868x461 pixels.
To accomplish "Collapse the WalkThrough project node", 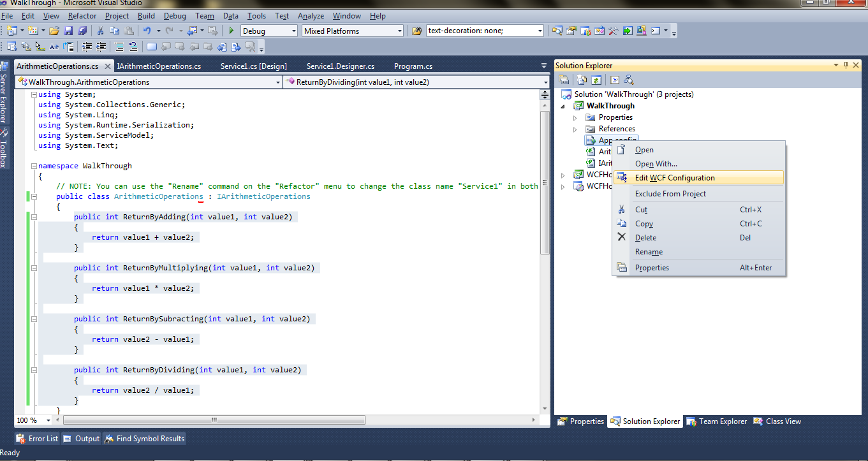I will tap(563, 106).
